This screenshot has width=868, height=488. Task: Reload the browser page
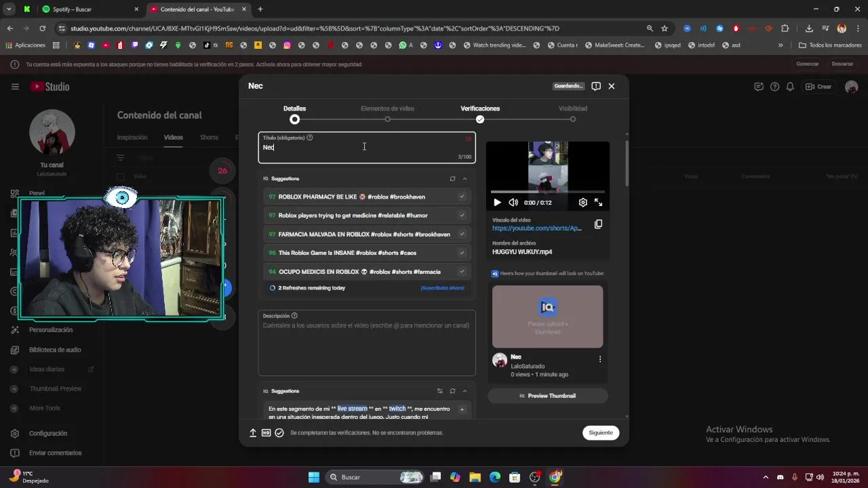[x=42, y=28]
